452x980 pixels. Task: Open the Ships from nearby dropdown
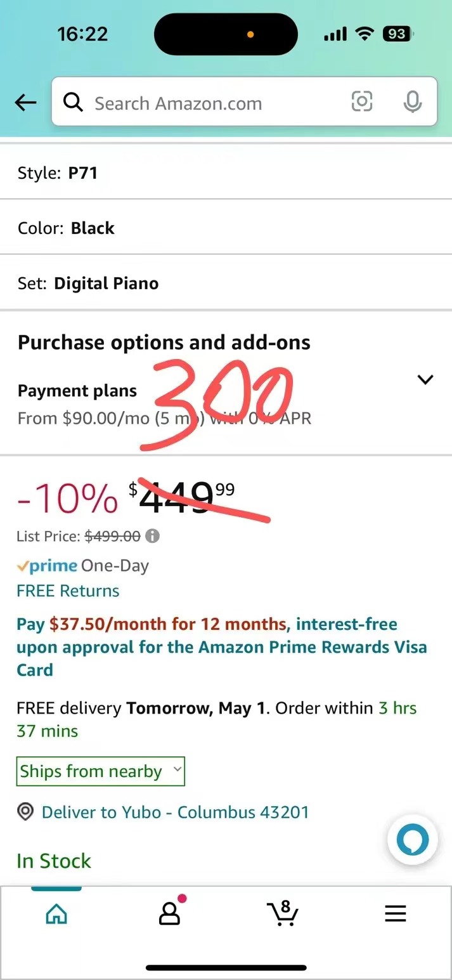(x=101, y=771)
